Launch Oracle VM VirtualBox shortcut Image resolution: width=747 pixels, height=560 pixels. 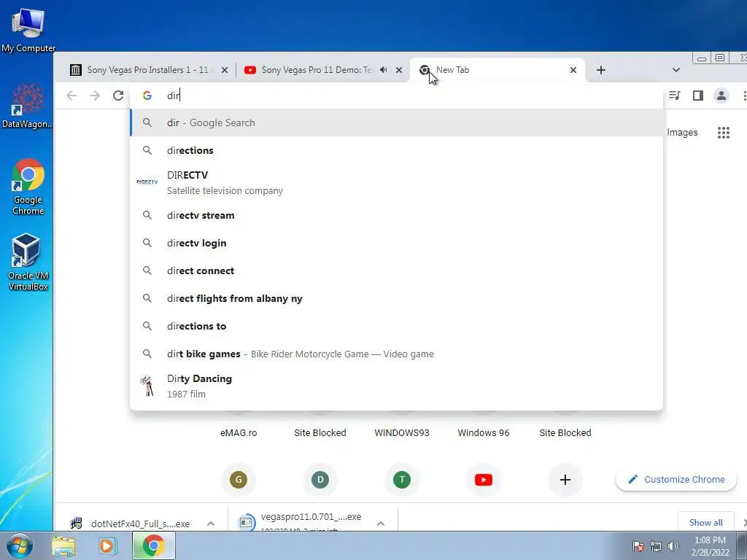point(28,262)
